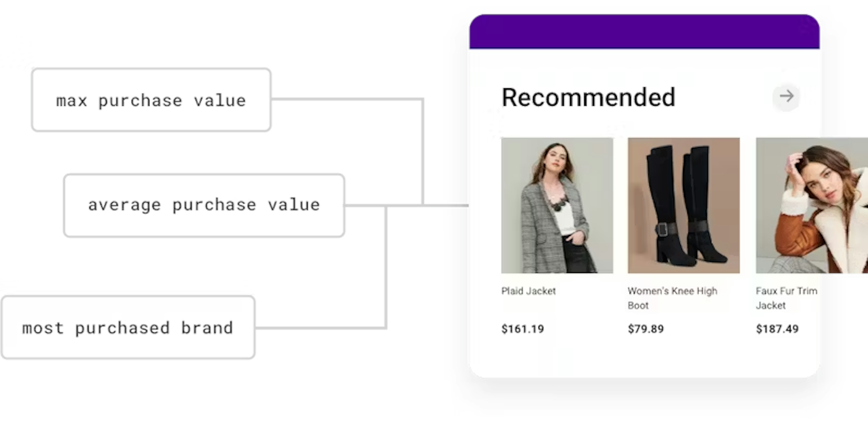Click the next arrow beside Recommended

[x=786, y=97]
